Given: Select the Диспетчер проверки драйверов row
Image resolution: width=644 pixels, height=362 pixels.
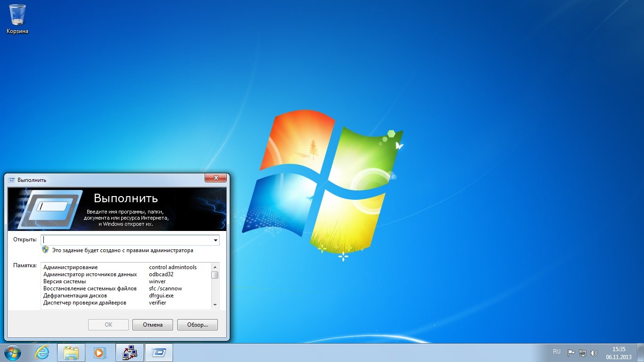Looking at the screenshot, I should (126, 303).
